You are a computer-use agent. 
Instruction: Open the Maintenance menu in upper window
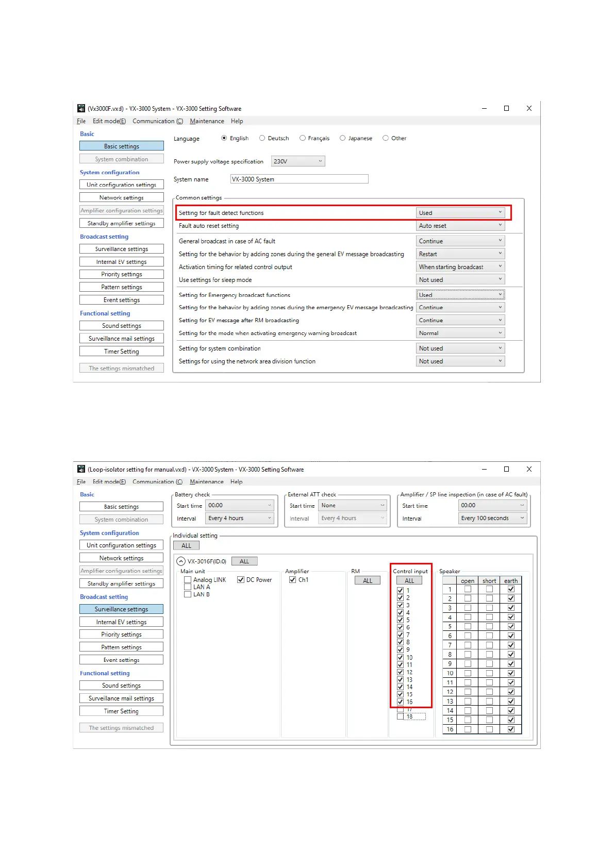(207, 121)
